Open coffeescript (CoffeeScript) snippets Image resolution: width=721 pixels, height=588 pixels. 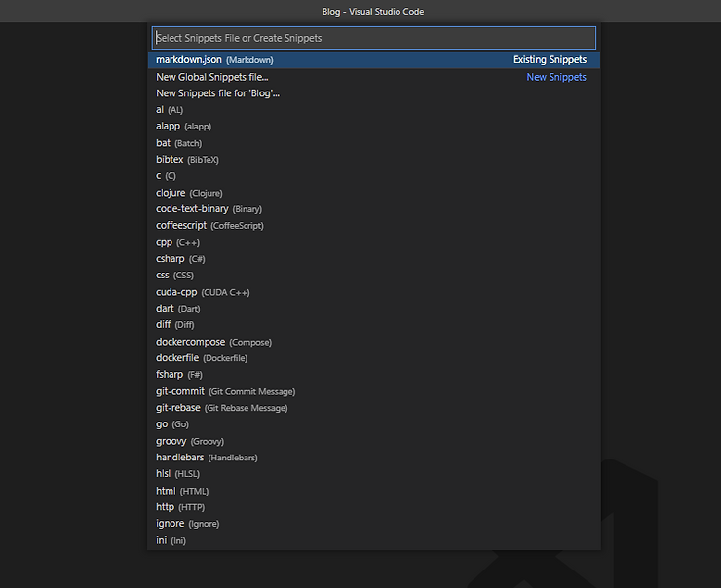(209, 226)
